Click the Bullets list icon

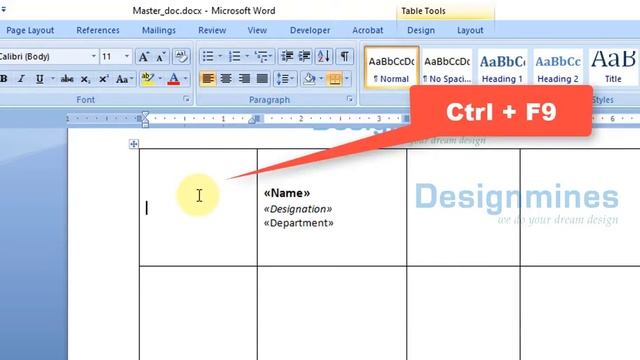208,56
